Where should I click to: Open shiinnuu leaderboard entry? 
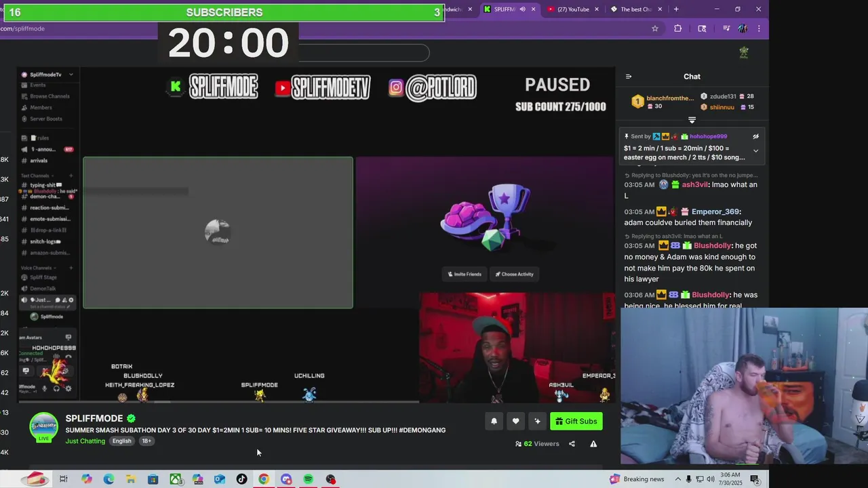tap(727, 107)
